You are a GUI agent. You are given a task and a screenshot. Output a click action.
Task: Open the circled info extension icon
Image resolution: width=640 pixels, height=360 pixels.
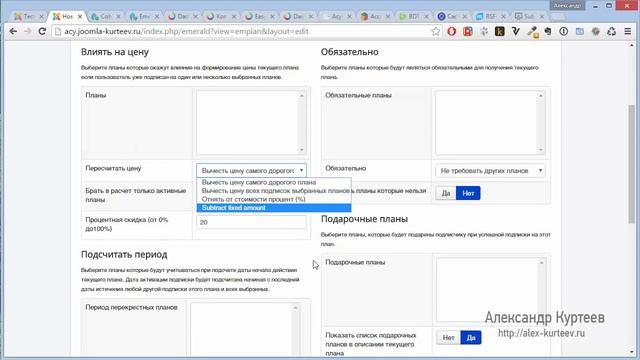[x=564, y=31]
